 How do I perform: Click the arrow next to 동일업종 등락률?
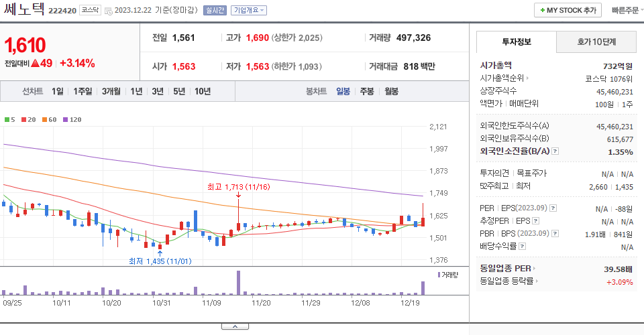click(537, 281)
